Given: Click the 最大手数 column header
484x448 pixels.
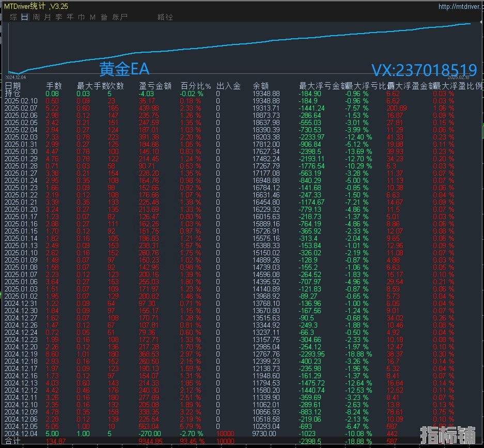Looking at the screenshot, I should (x=92, y=86).
